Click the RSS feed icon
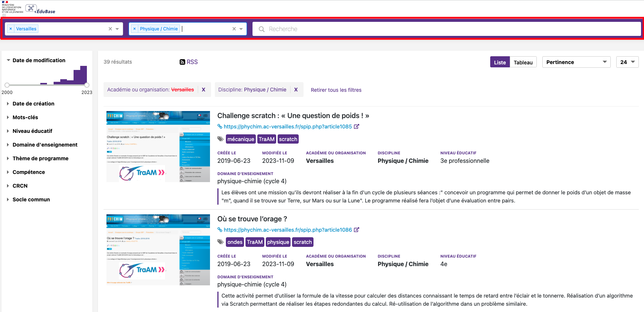This screenshot has height=312, width=644. click(x=182, y=62)
